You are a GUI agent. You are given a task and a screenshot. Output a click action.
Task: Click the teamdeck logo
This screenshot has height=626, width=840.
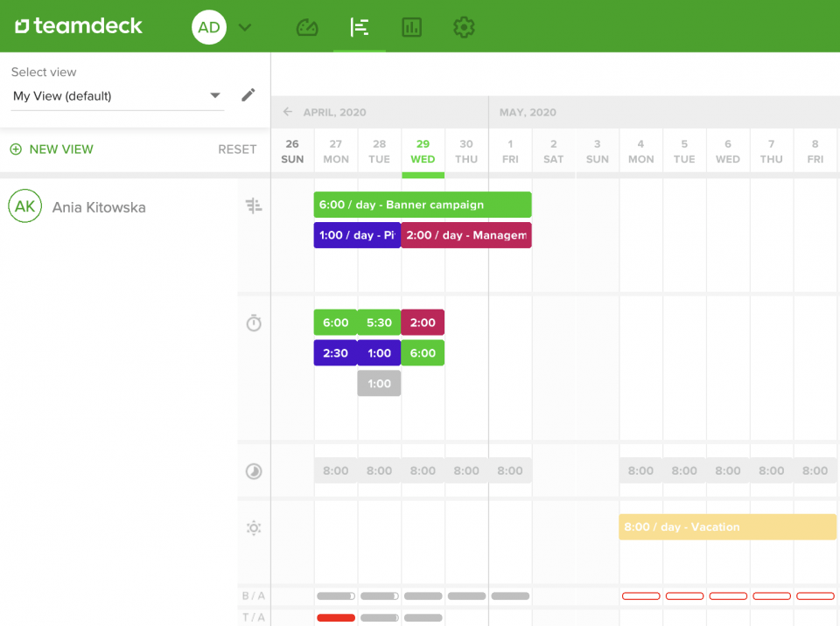[79, 25]
